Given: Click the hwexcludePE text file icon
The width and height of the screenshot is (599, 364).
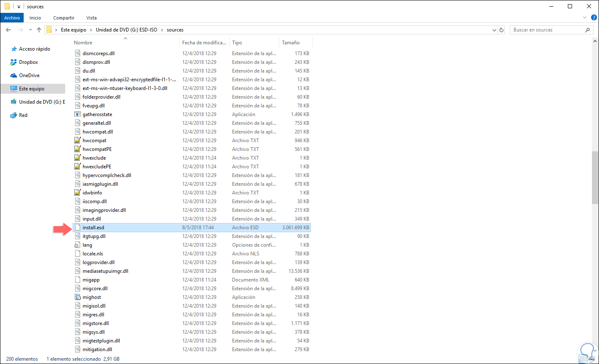Looking at the screenshot, I should (77, 167).
